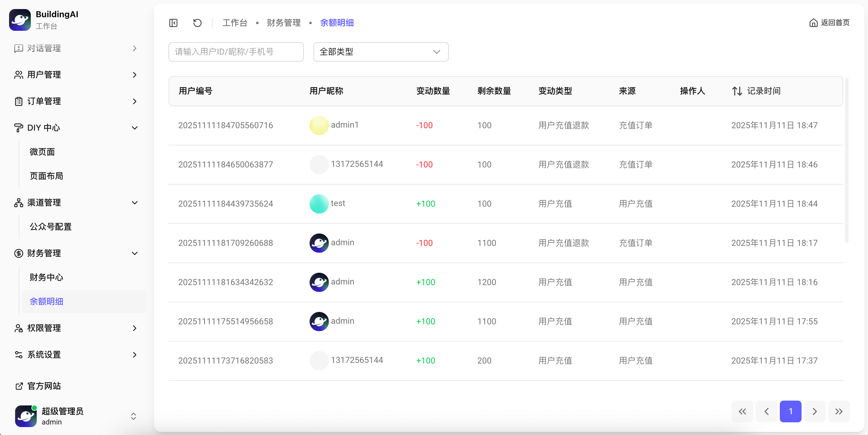The height and width of the screenshot is (435, 868).
Task: Go to last page double-arrow icon
Action: pyautogui.click(x=838, y=411)
